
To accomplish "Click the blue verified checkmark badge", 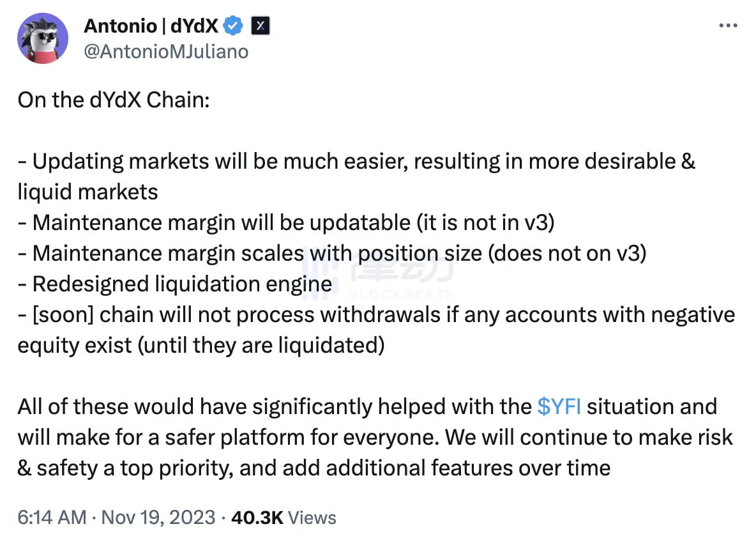I will (232, 26).
